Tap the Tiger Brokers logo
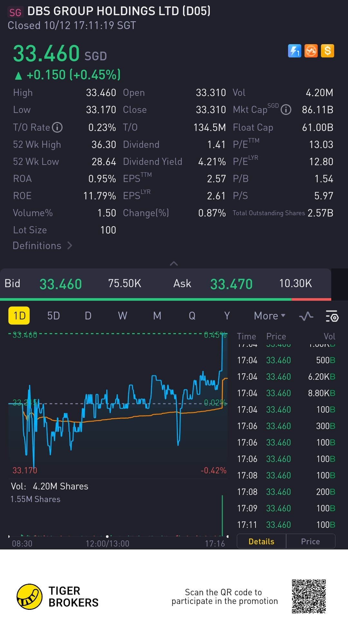 click(x=30, y=597)
